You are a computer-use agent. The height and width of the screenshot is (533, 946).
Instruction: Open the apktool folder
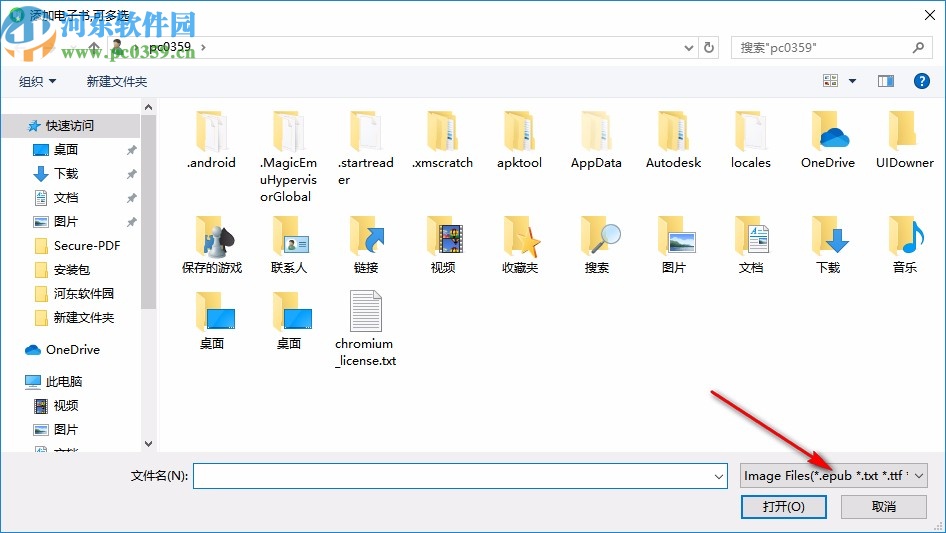tap(519, 139)
